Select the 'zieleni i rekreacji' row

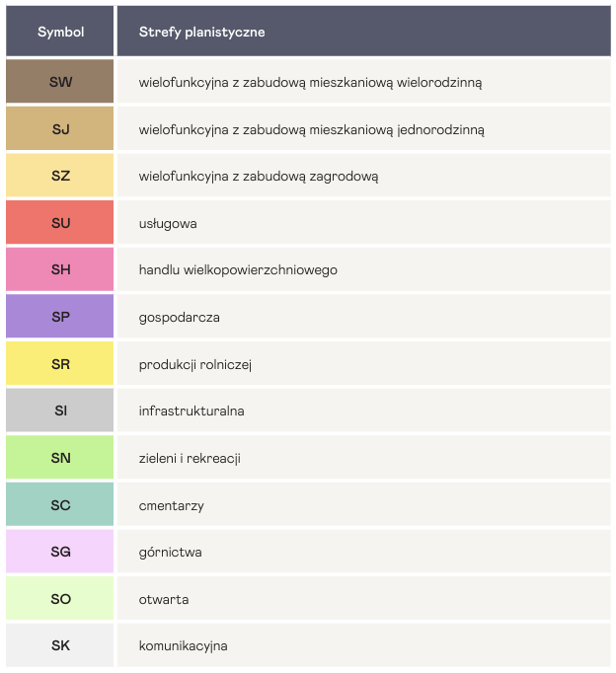pyautogui.click(x=190, y=458)
